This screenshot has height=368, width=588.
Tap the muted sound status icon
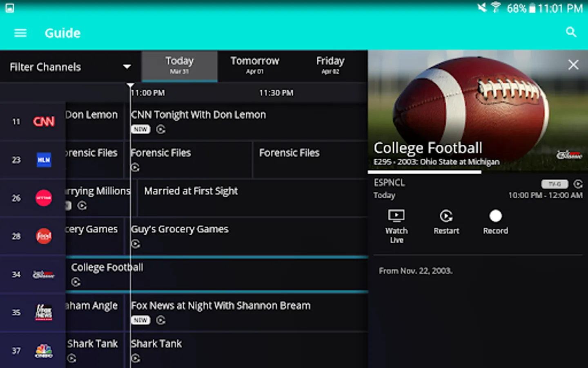coord(482,7)
